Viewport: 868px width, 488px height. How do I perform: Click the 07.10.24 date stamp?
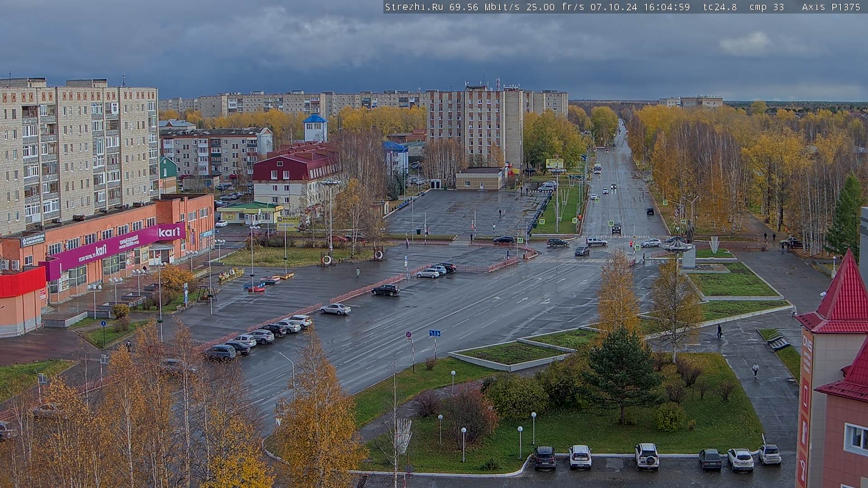click(613, 7)
